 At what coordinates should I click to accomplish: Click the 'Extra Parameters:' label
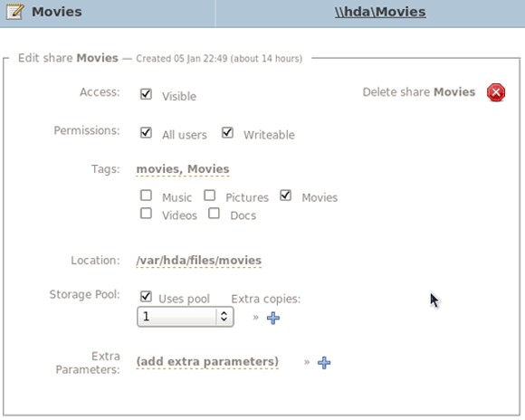[88, 363]
